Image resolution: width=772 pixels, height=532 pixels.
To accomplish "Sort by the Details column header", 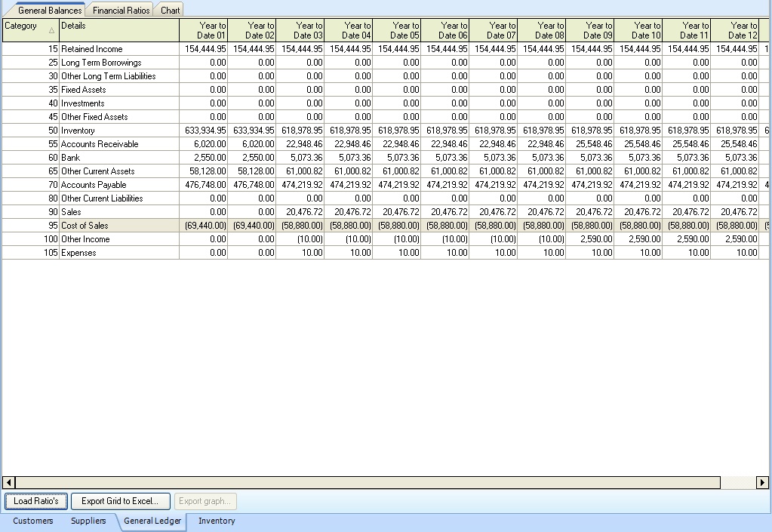I will [x=118, y=30].
